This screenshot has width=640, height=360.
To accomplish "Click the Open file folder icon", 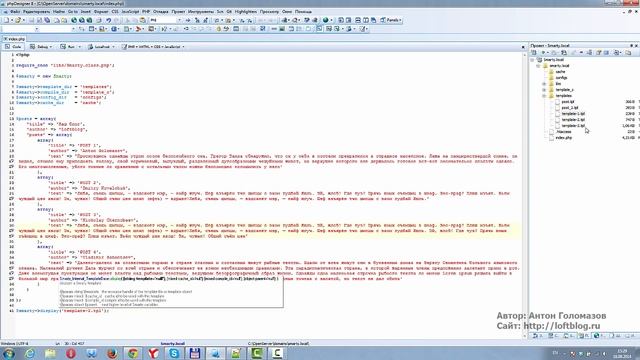I will tap(18, 20).
